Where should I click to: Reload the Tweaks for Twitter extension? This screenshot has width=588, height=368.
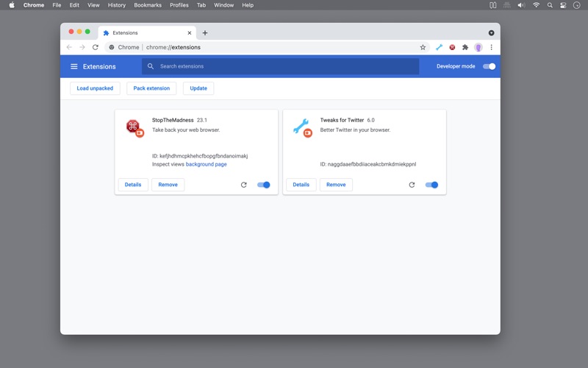[412, 185]
